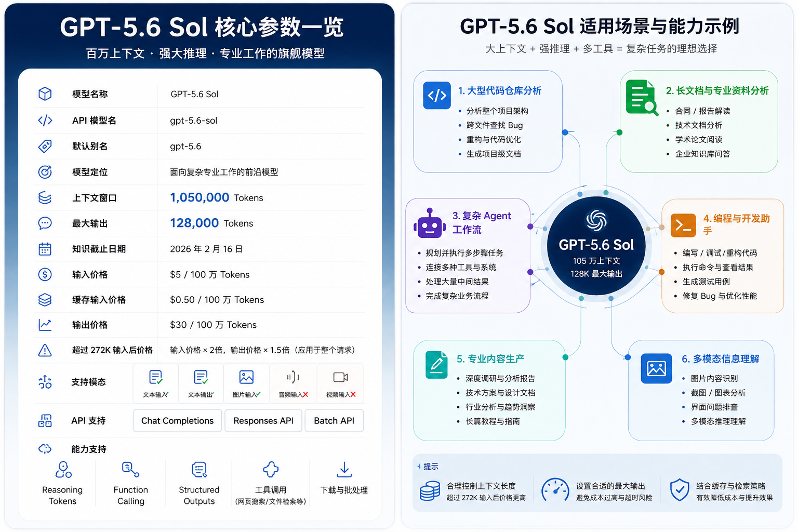
Task: Click the gpt-5.6-sol model name value
Action: (x=194, y=121)
